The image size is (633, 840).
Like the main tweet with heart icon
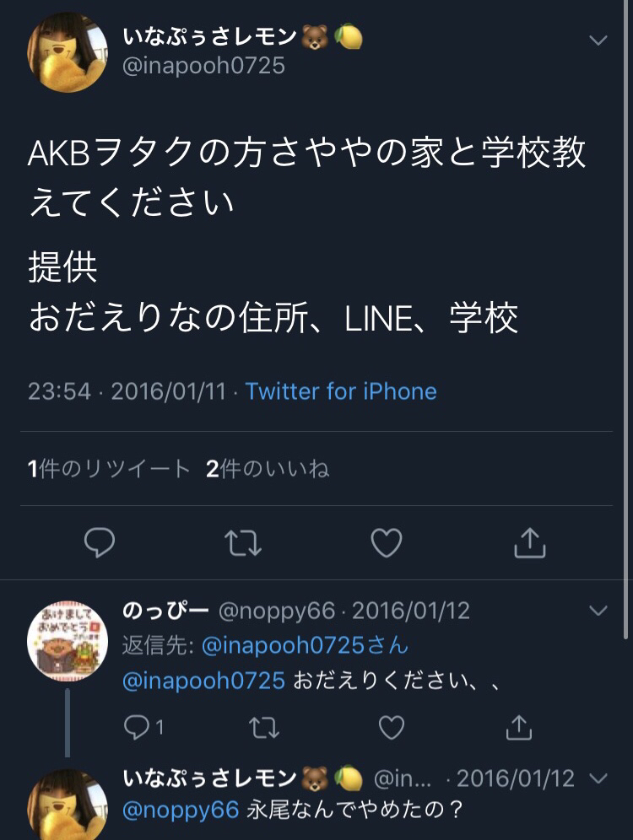[387, 542]
